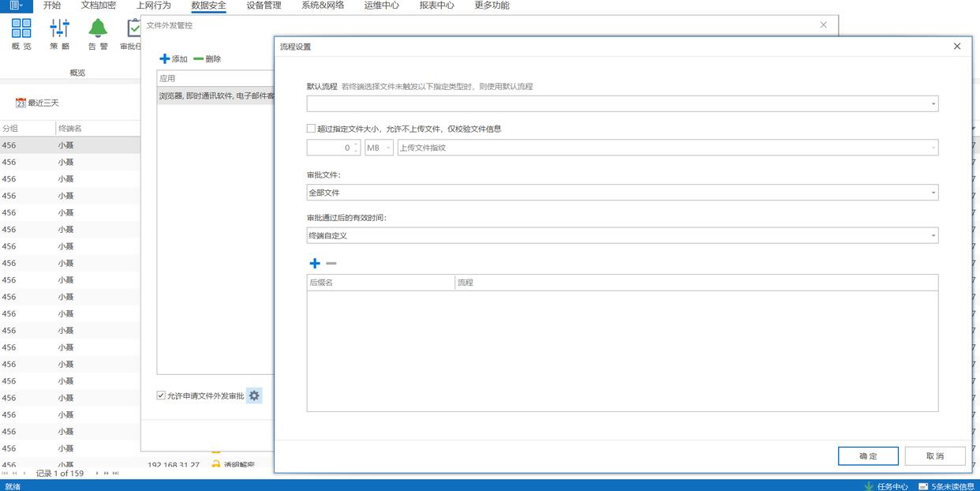
Task: Go to next record in pager
Action: point(98,474)
